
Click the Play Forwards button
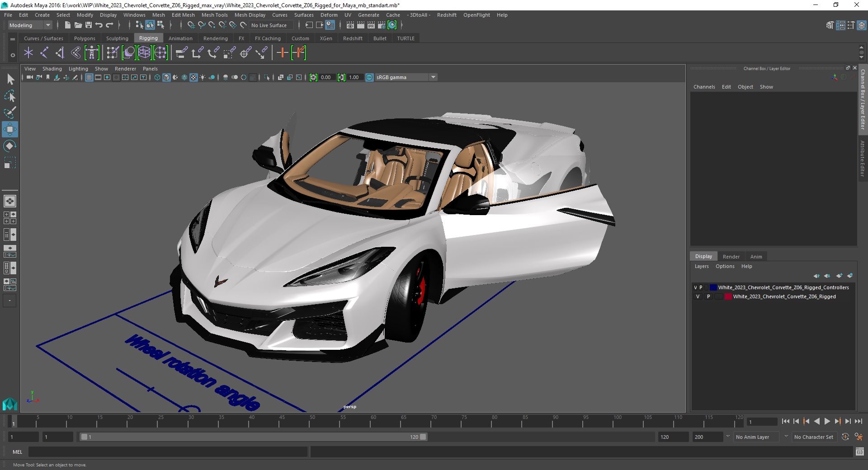pyautogui.click(x=827, y=421)
